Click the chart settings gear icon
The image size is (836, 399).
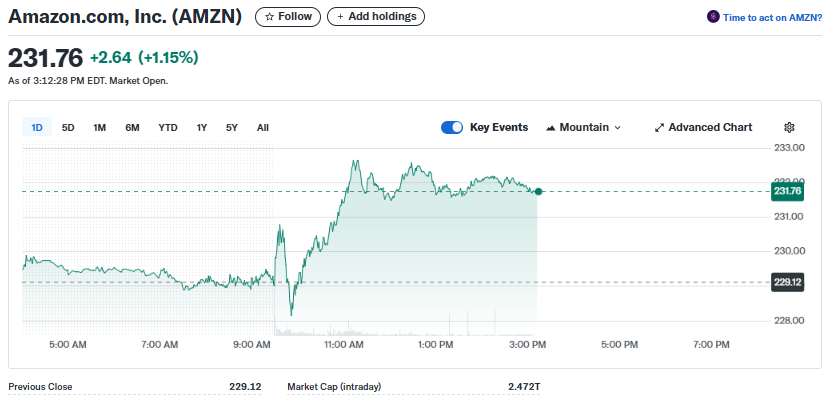click(790, 127)
